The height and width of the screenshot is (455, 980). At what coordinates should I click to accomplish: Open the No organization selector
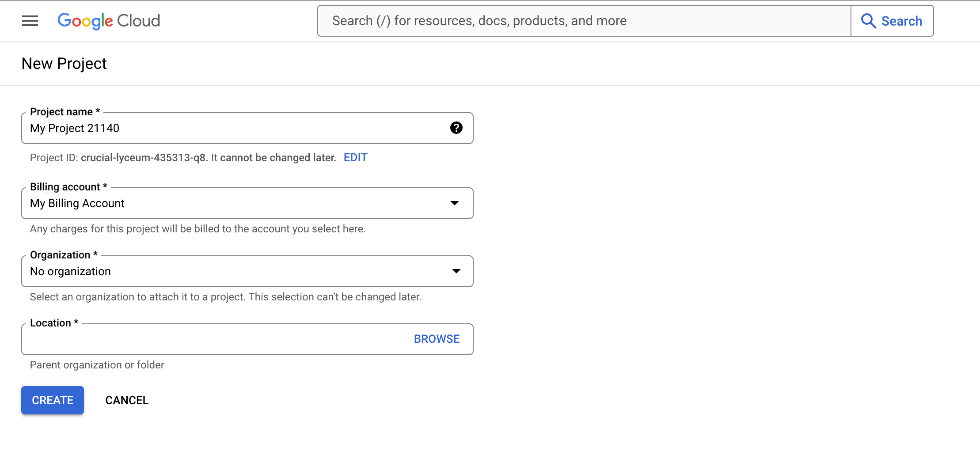click(247, 271)
